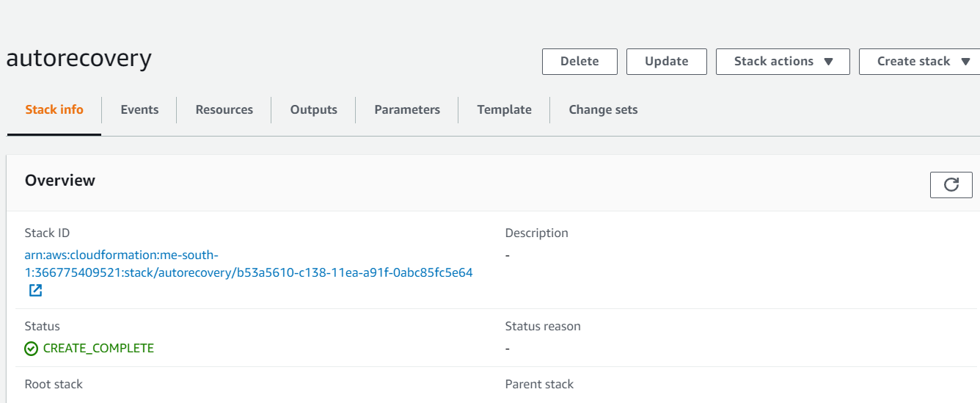Select the Stack info tab
The height and width of the screenshot is (403, 980).
click(54, 109)
